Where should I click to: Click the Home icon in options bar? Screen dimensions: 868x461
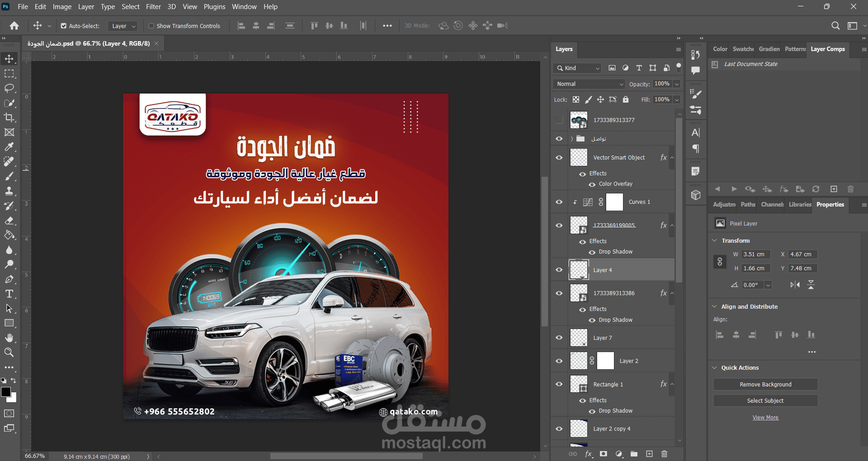click(x=14, y=26)
